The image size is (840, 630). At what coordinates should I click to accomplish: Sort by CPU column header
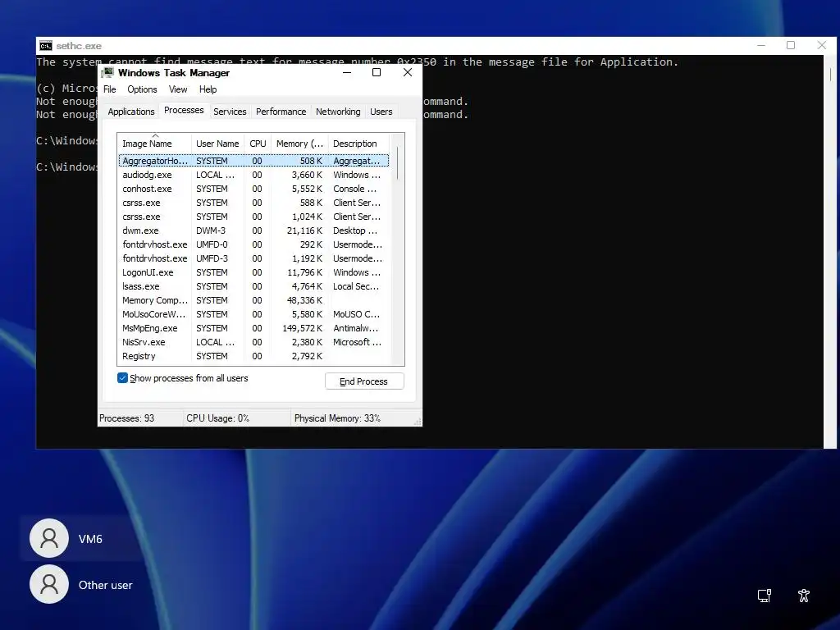[258, 144]
